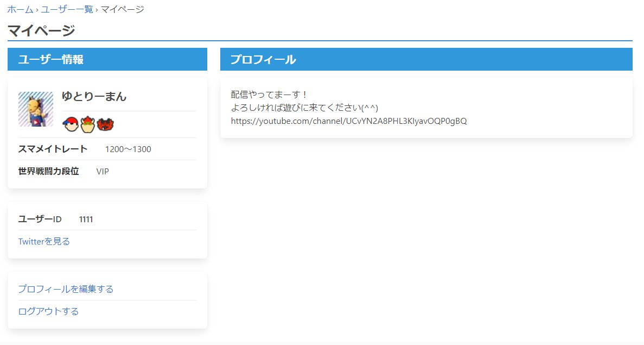This screenshot has width=644, height=345.
Task: Click the マイページ breadcrumb text
Action: (123, 9)
